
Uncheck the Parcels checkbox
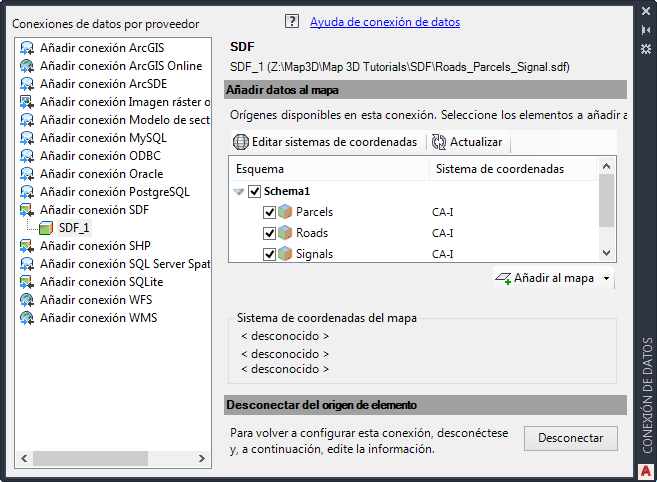[x=269, y=212]
